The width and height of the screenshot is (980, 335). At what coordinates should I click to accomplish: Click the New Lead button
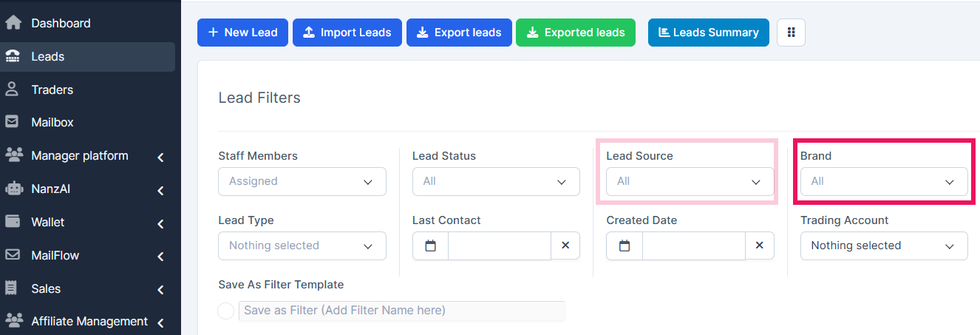[242, 33]
